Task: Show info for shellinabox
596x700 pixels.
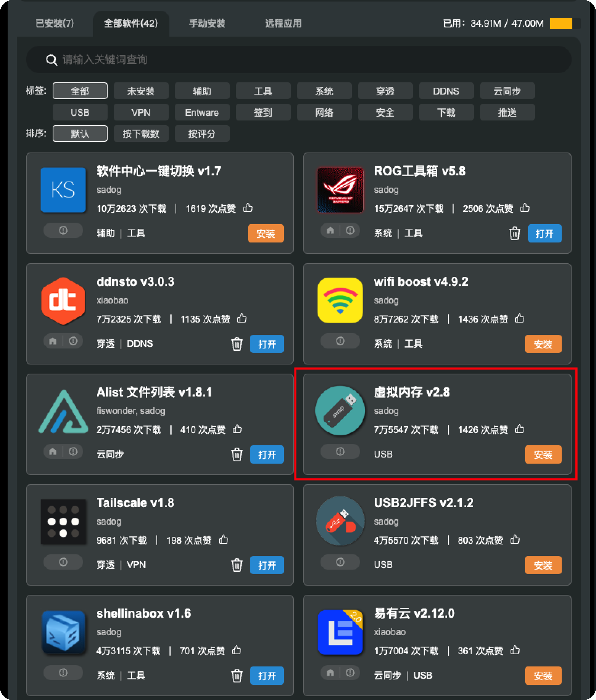Action: (63, 673)
